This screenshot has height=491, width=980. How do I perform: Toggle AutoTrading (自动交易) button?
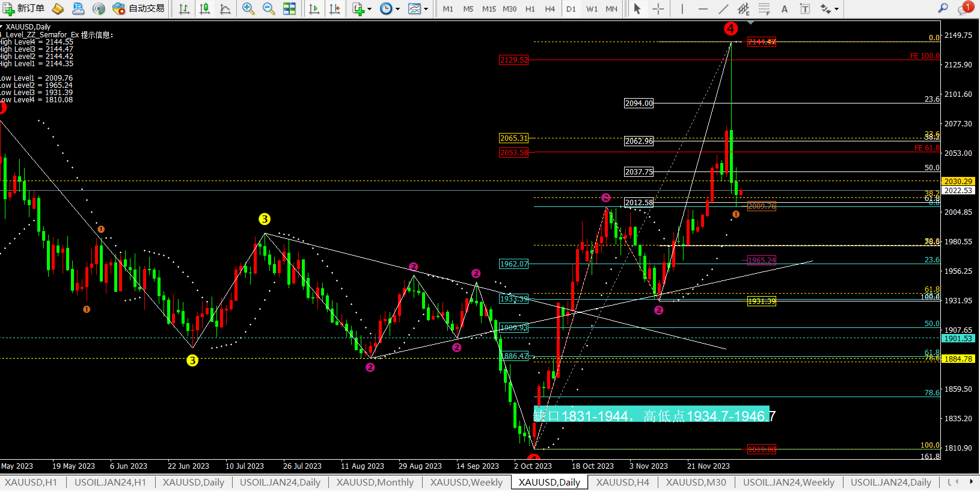tap(139, 8)
